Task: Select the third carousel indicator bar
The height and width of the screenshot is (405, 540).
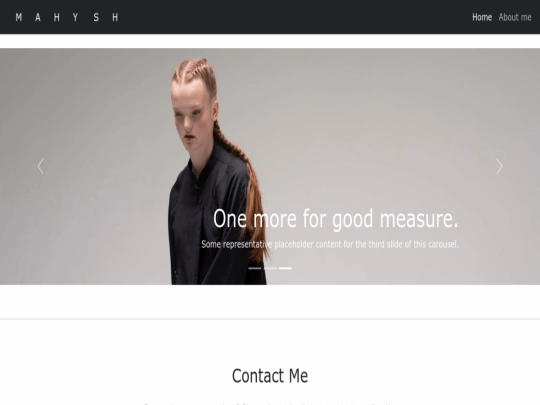Action: tap(285, 268)
